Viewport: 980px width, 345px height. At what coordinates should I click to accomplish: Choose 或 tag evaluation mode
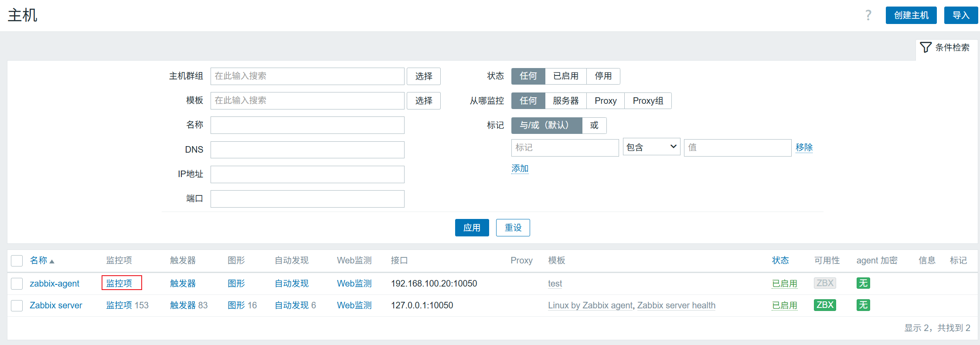point(594,125)
